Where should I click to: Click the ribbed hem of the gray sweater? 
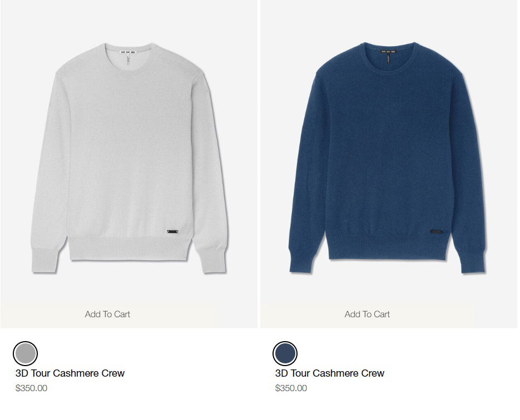tap(130, 248)
